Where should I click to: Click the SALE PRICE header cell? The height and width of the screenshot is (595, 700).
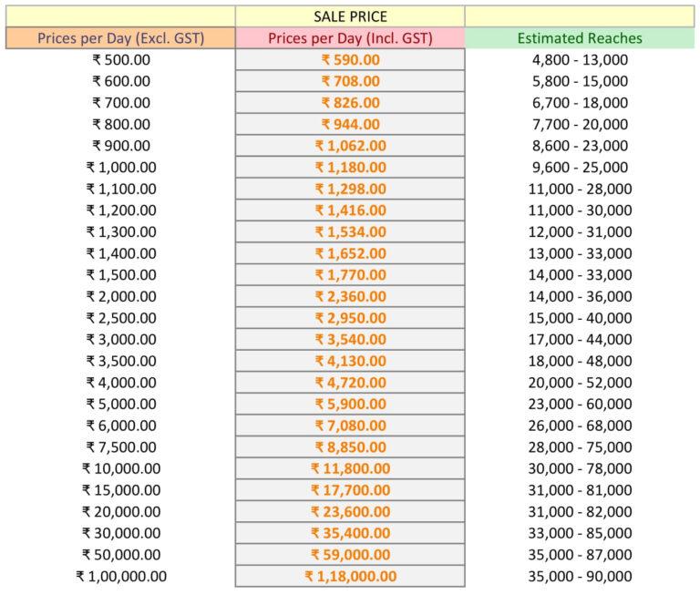(x=350, y=16)
